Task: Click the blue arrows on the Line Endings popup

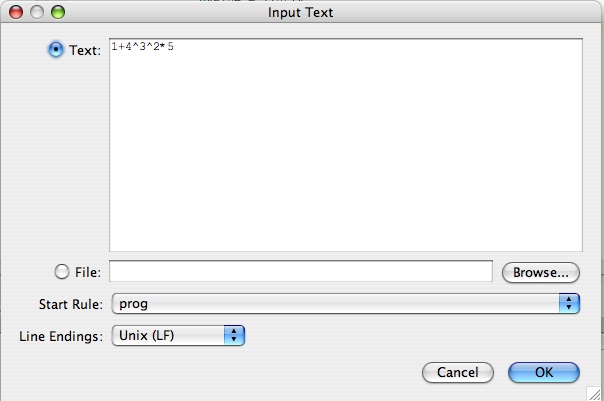Action: [234, 336]
